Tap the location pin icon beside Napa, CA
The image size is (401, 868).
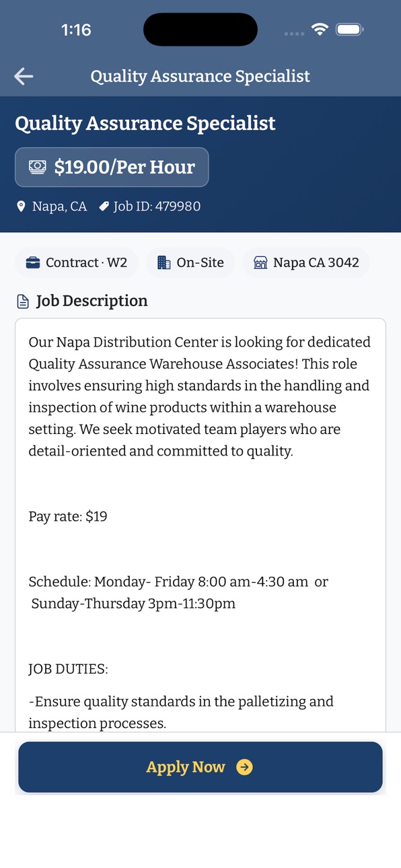tap(21, 207)
